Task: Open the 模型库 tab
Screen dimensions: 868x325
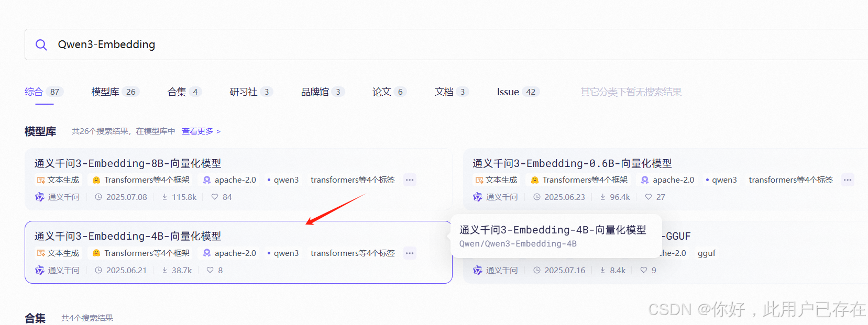Action: pyautogui.click(x=115, y=92)
